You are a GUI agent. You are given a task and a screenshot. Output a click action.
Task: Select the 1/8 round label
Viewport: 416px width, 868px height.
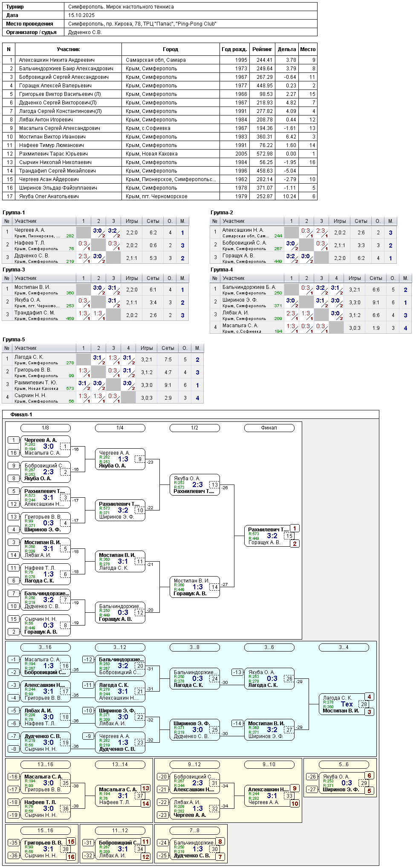(45, 428)
